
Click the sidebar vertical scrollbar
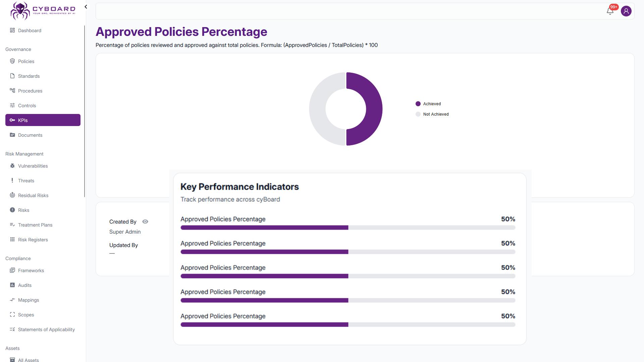click(x=85, y=111)
